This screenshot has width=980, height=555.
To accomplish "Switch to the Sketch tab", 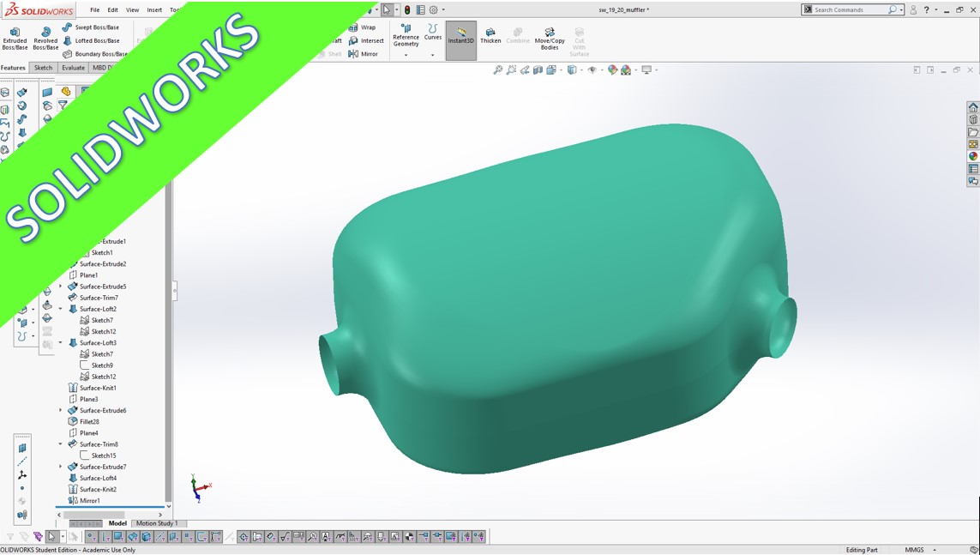I will point(43,68).
